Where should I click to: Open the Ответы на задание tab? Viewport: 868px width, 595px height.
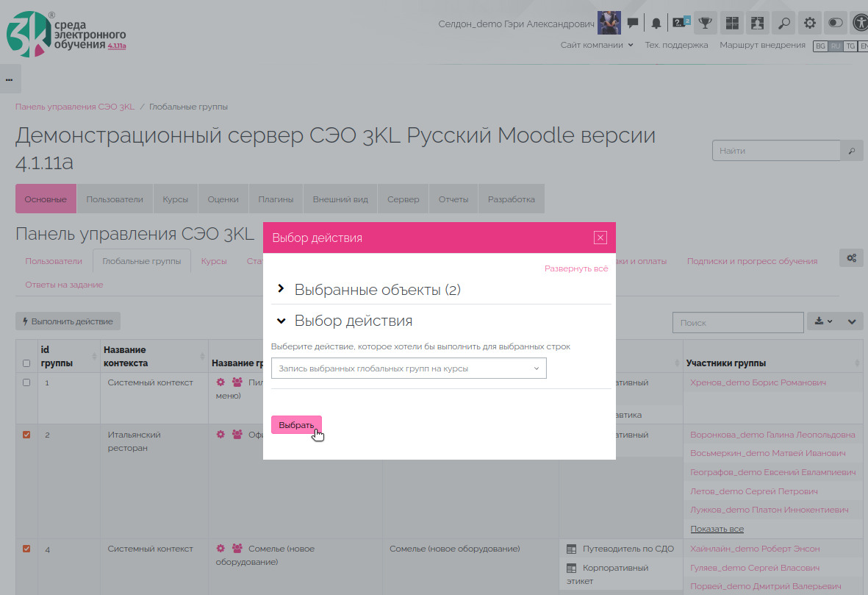[64, 284]
